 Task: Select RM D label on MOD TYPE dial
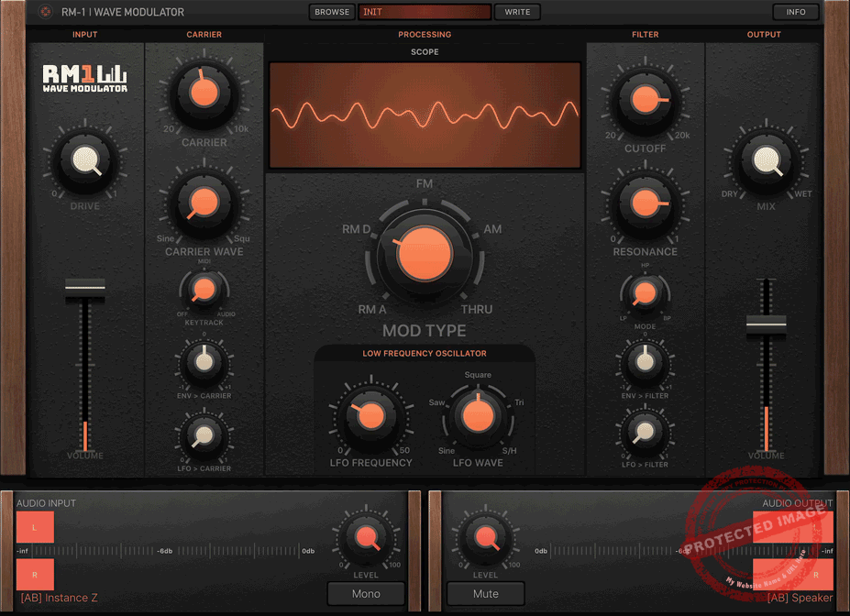(356, 229)
